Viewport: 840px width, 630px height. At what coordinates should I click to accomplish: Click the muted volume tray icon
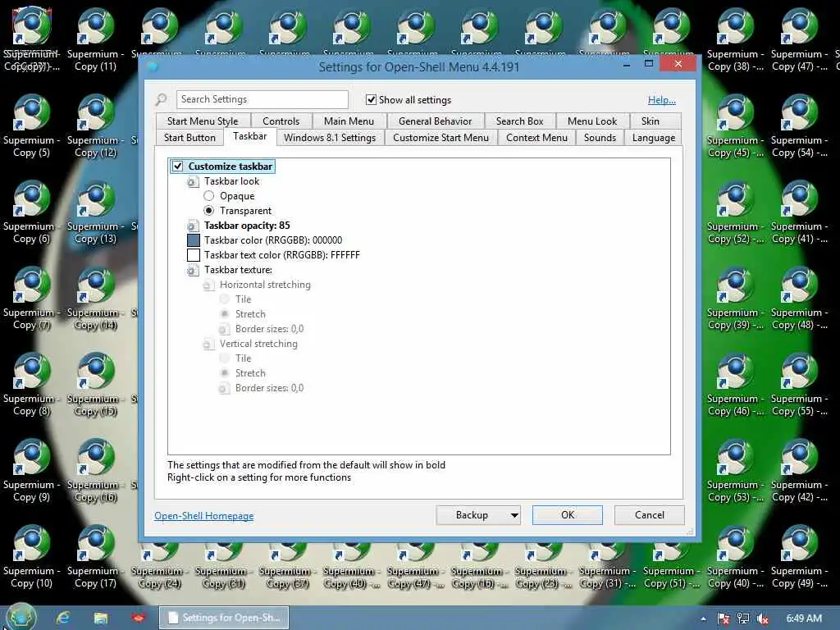pyautogui.click(x=762, y=619)
